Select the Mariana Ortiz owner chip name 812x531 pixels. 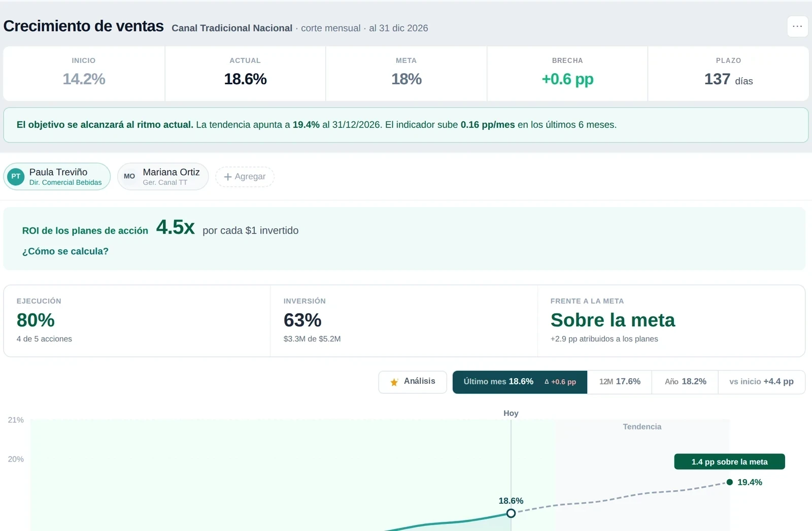tap(172, 172)
